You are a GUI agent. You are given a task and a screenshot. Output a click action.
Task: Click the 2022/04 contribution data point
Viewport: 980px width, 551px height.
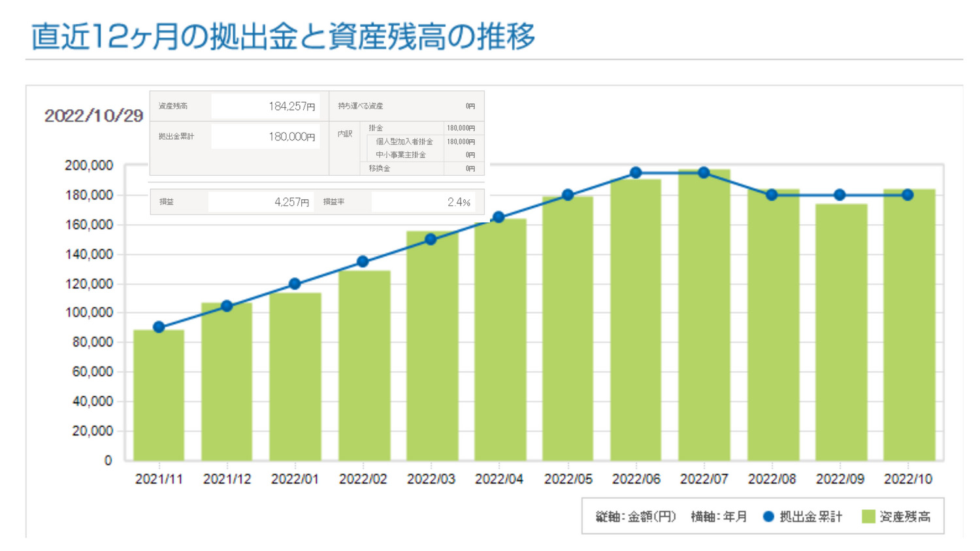click(498, 217)
